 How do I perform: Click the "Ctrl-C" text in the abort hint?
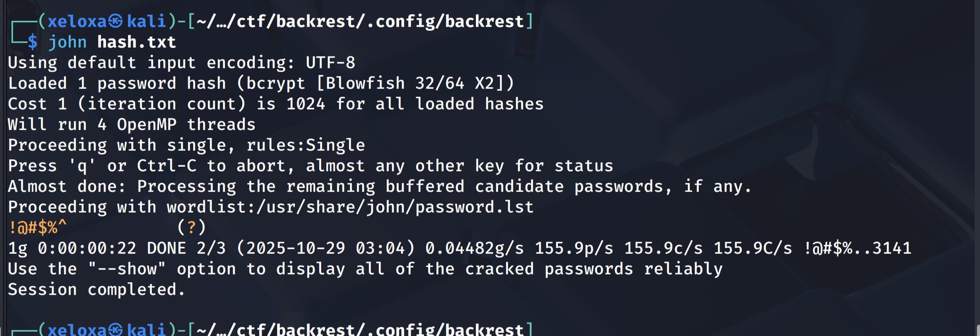click(x=167, y=166)
